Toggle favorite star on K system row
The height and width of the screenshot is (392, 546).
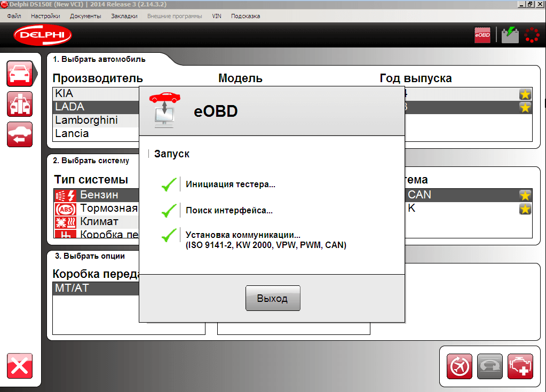tap(525, 209)
